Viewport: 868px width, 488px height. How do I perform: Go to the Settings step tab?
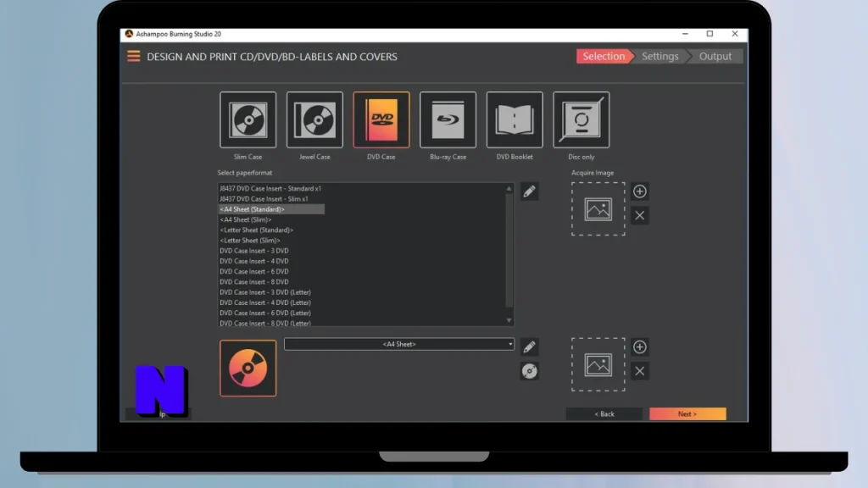659,57
